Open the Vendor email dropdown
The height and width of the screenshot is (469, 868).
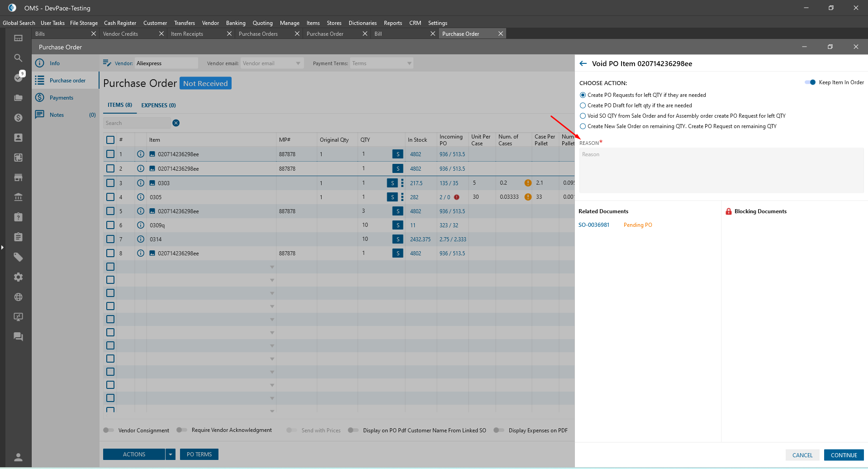point(298,63)
